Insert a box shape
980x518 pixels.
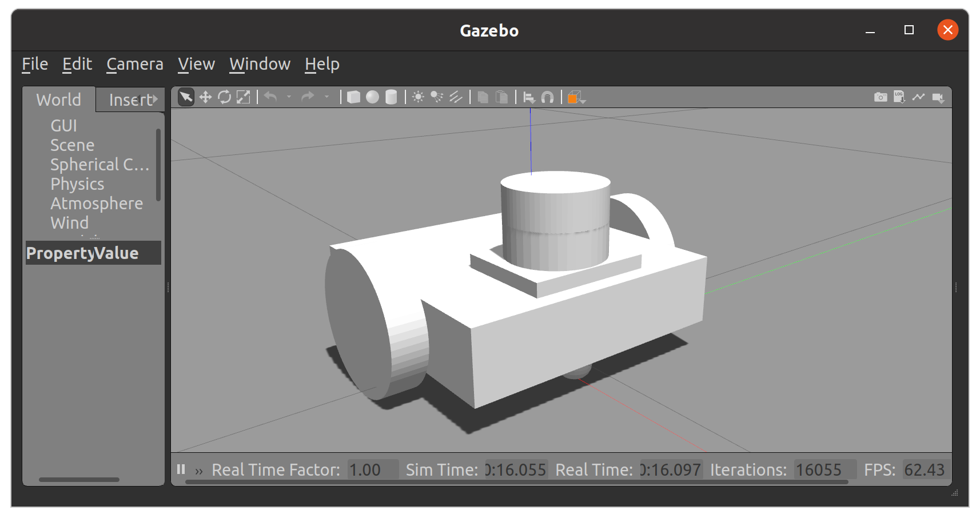point(354,97)
